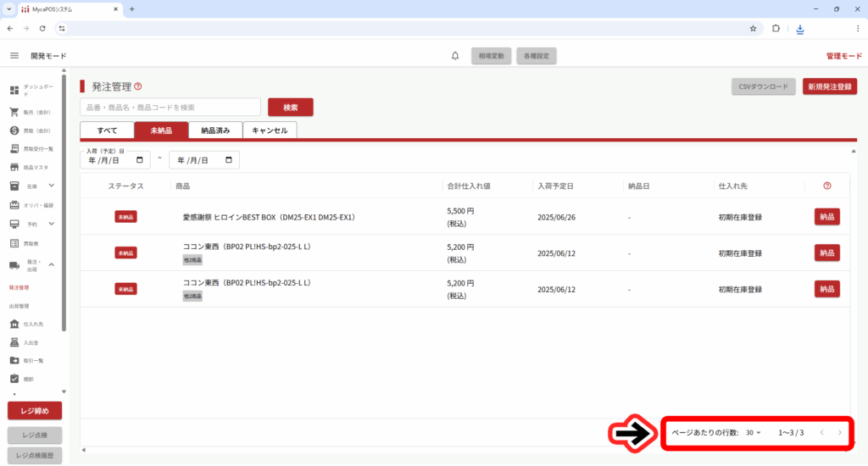Image resolution: width=868 pixels, height=466 pixels.
Task: Click the notification bell icon
Action: tap(455, 56)
